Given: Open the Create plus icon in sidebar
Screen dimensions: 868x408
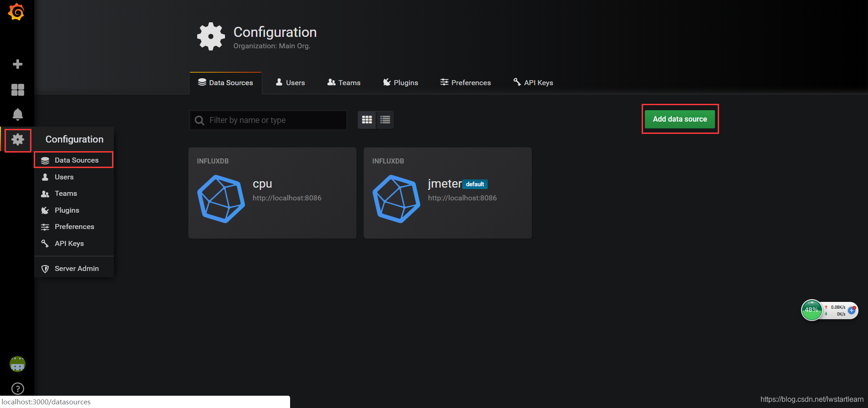Looking at the screenshot, I should [x=17, y=64].
